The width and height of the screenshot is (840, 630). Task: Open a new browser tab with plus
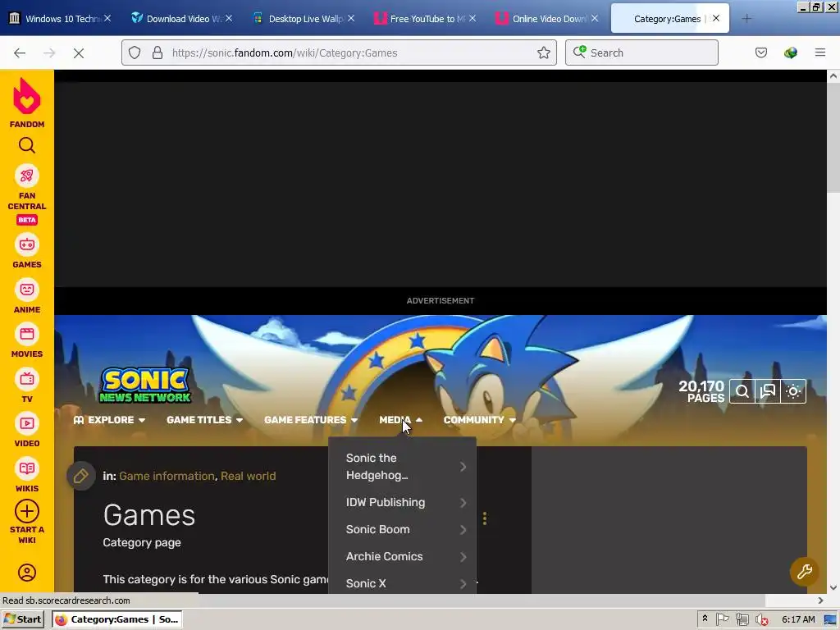pos(746,19)
